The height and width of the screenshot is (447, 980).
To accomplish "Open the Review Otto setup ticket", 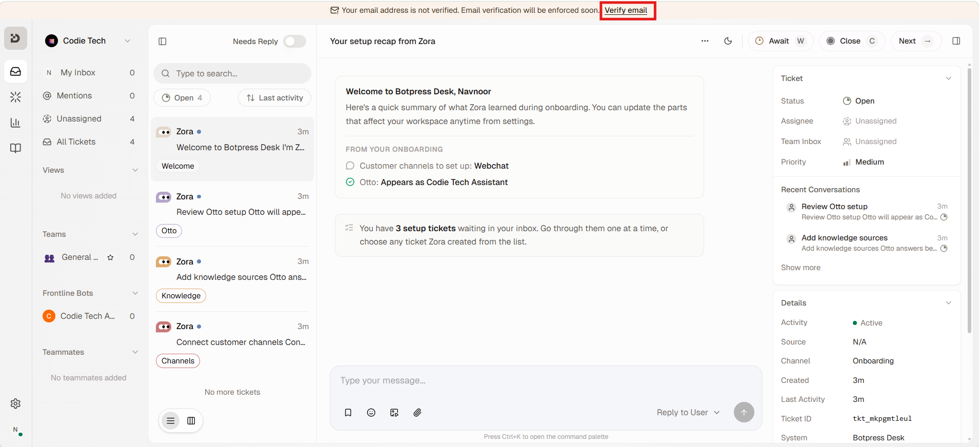I will pos(232,214).
